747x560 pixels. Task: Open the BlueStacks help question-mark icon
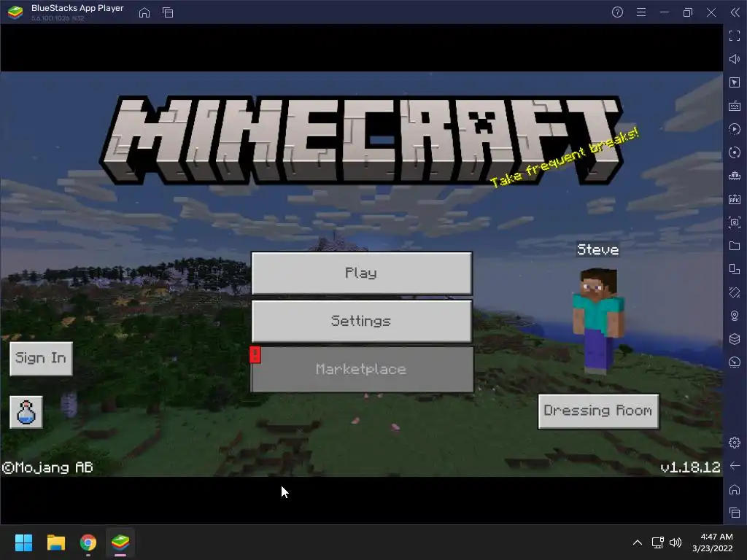[x=617, y=12]
